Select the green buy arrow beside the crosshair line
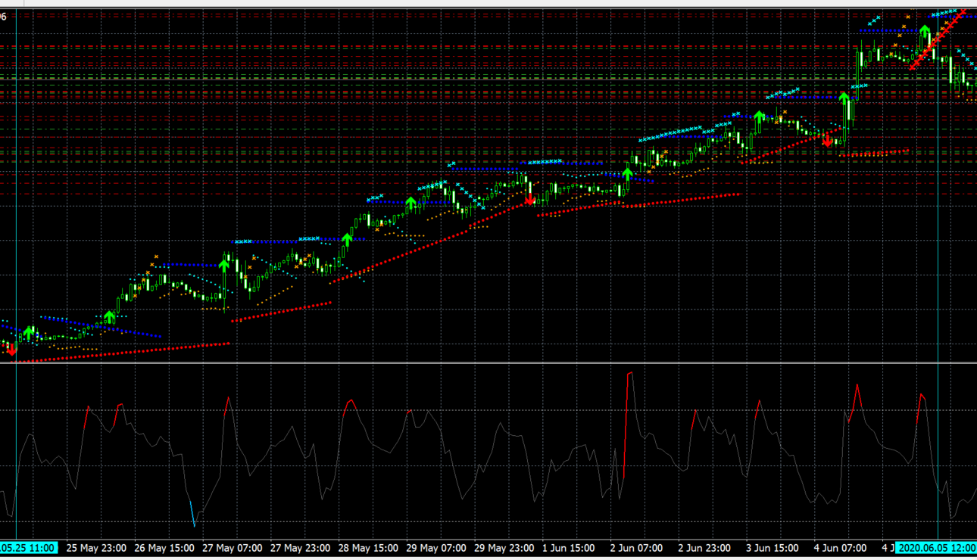 925,32
